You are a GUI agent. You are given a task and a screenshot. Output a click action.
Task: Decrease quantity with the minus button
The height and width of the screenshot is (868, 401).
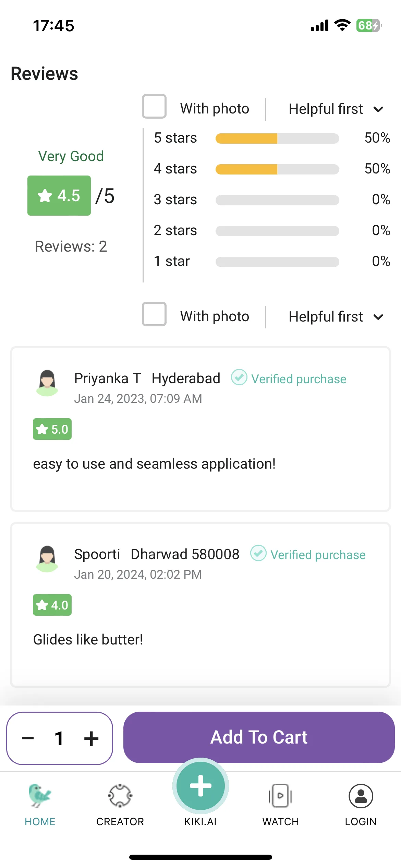[x=28, y=738]
